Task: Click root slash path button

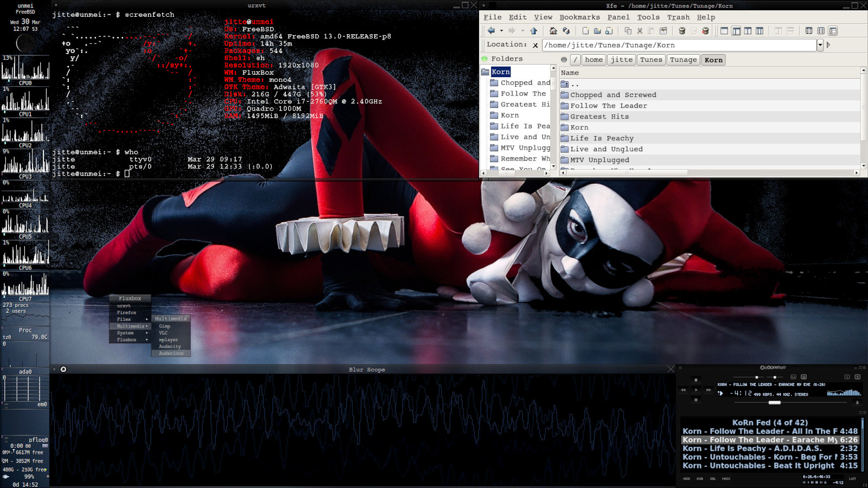Action: pyautogui.click(x=576, y=60)
